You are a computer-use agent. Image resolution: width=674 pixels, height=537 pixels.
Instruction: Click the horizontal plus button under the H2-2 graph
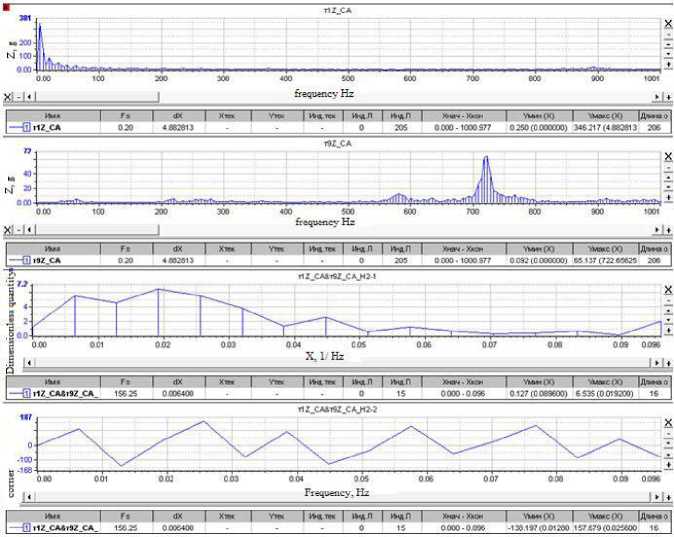(668, 497)
